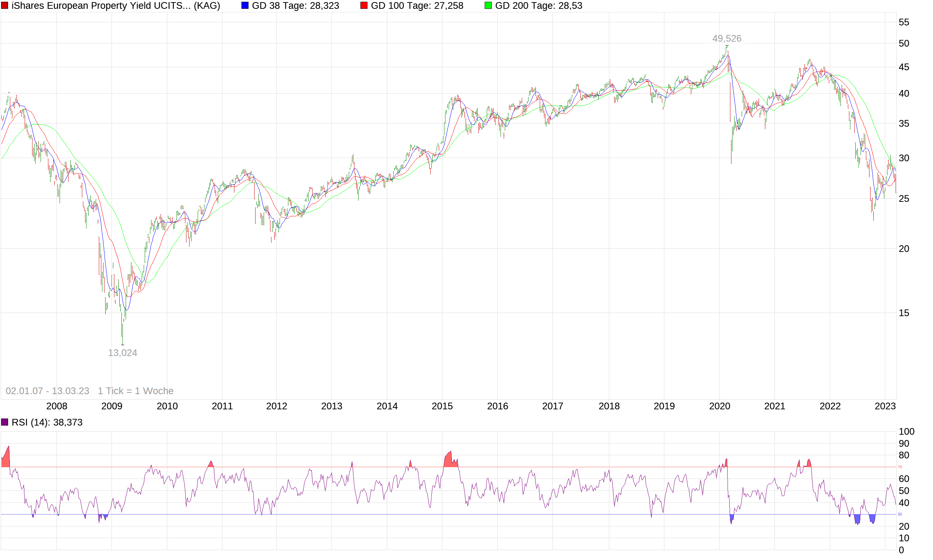The image size is (933, 560).
Task: Click the purple RSI (14) indicator icon
Action: point(5,422)
